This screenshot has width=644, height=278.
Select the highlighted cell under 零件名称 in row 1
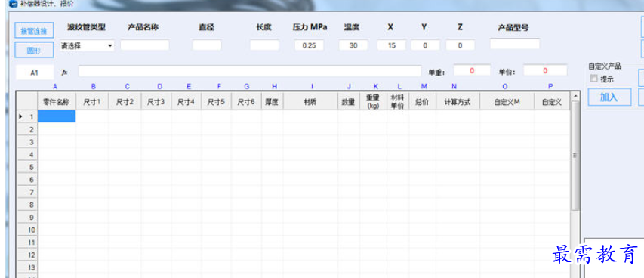point(57,116)
